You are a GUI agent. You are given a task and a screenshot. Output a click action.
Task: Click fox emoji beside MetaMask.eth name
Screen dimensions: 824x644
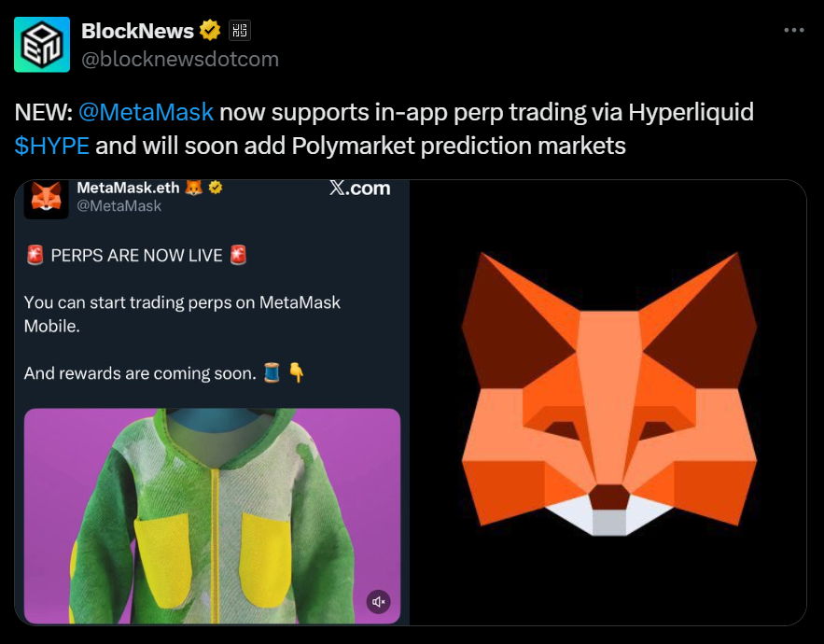tap(193, 188)
